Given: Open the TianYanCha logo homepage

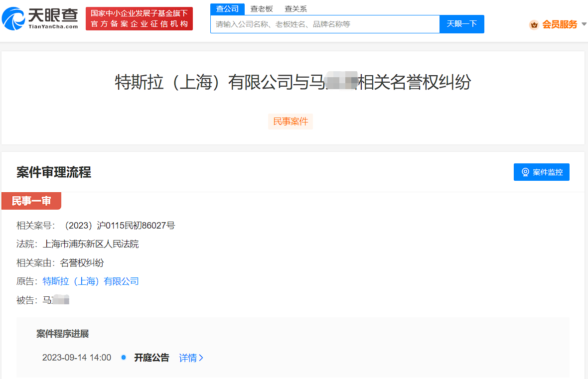Looking at the screenshot, I should point(40,18).
